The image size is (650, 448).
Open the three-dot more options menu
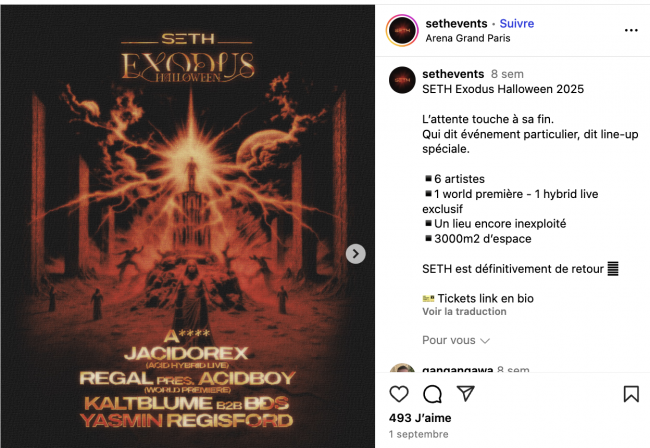[x=631, y=30]
